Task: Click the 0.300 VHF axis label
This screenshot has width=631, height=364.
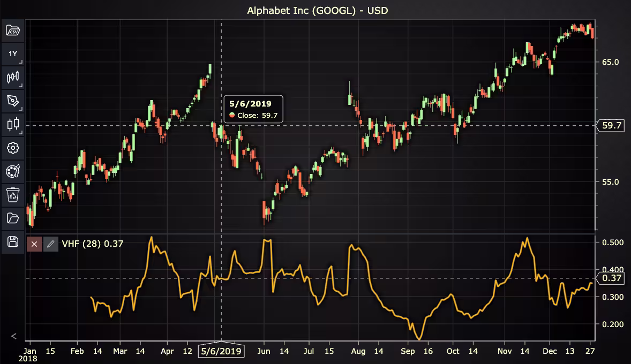Action: point(613,297)
